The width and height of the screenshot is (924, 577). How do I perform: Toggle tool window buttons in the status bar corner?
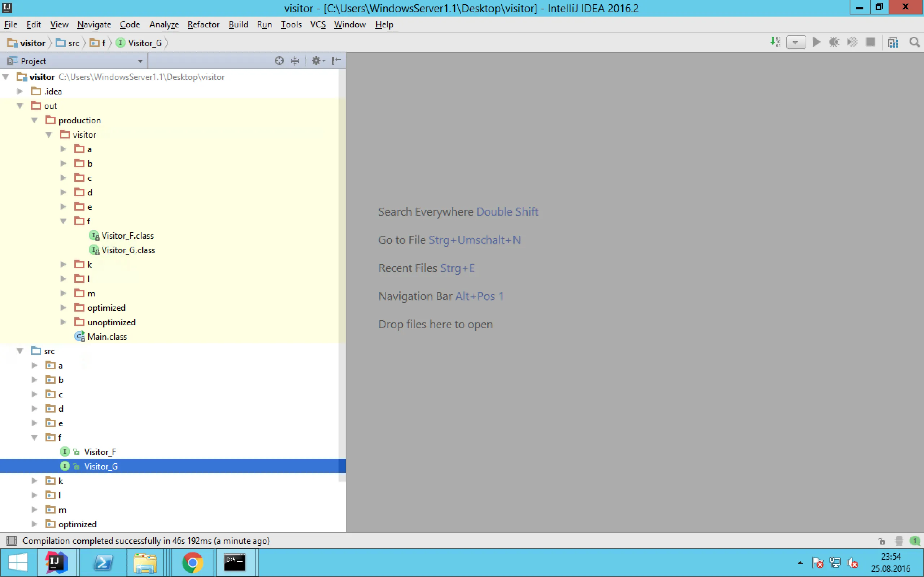tap(12, 540)
